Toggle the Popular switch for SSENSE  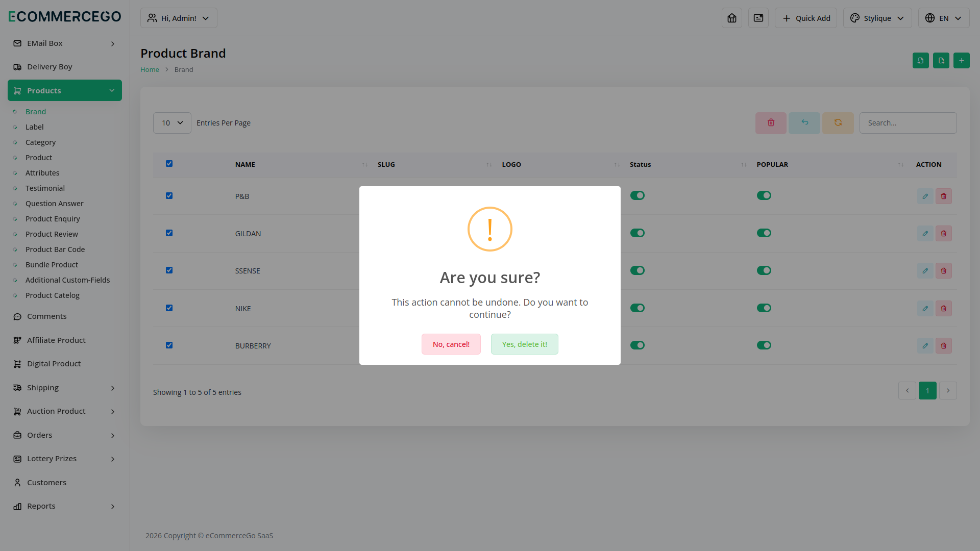[764, 270]
